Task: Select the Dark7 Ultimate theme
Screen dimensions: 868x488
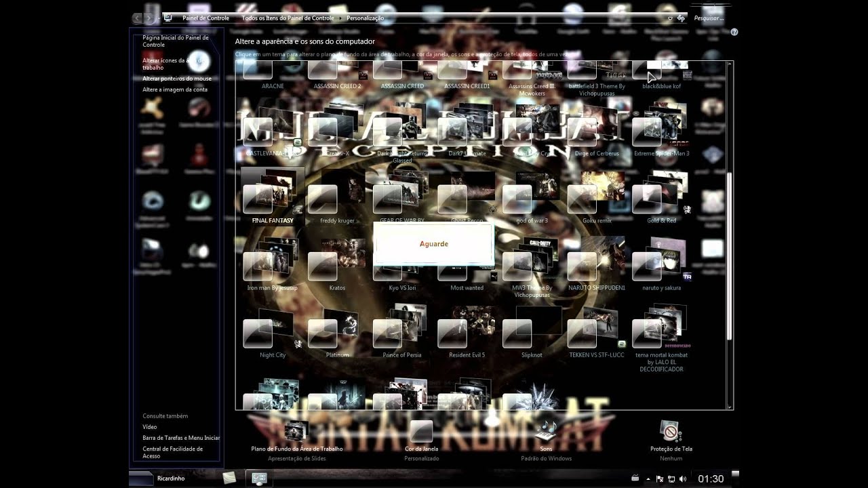Action: 467,129
